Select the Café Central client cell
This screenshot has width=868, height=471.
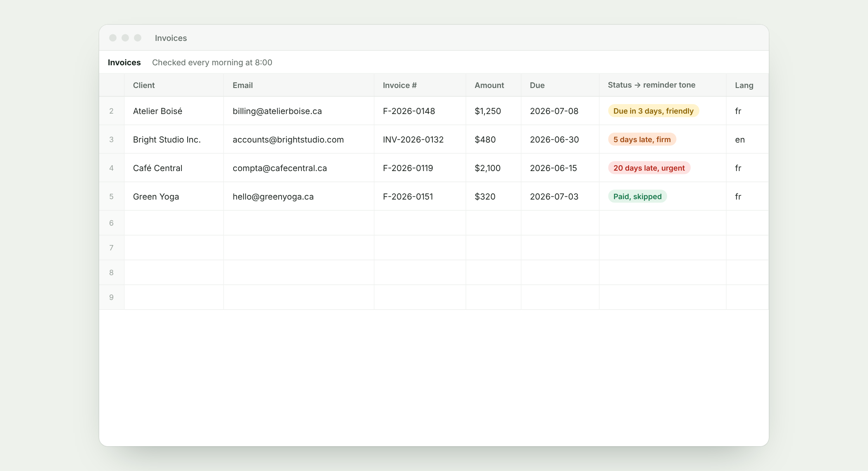174,168
